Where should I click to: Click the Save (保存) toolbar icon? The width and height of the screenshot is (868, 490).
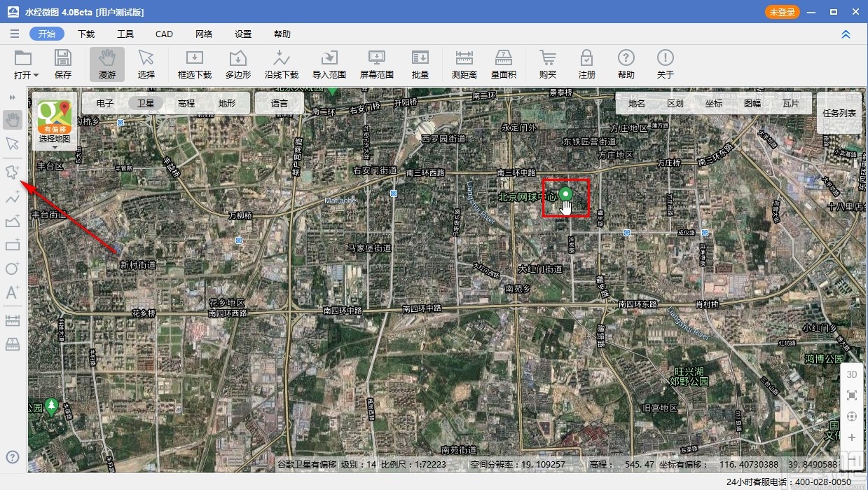click(63, 64)
